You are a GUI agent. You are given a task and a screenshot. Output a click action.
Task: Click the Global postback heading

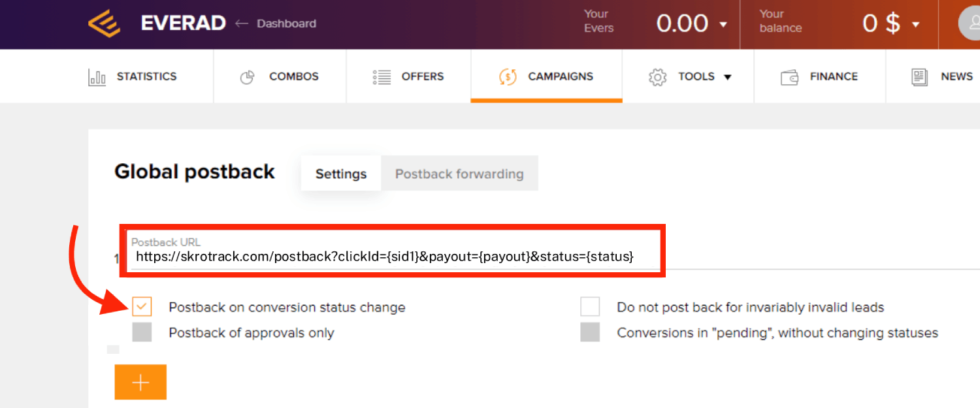pos(195,172)
